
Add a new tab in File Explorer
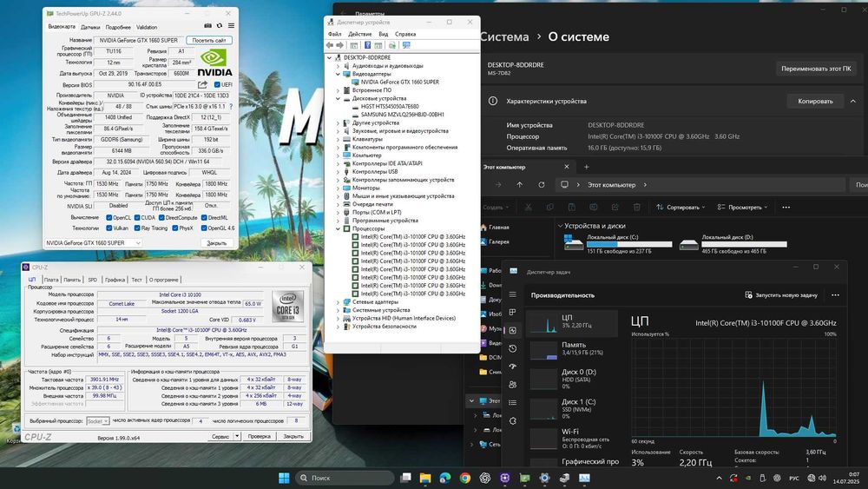pos(586,167)
